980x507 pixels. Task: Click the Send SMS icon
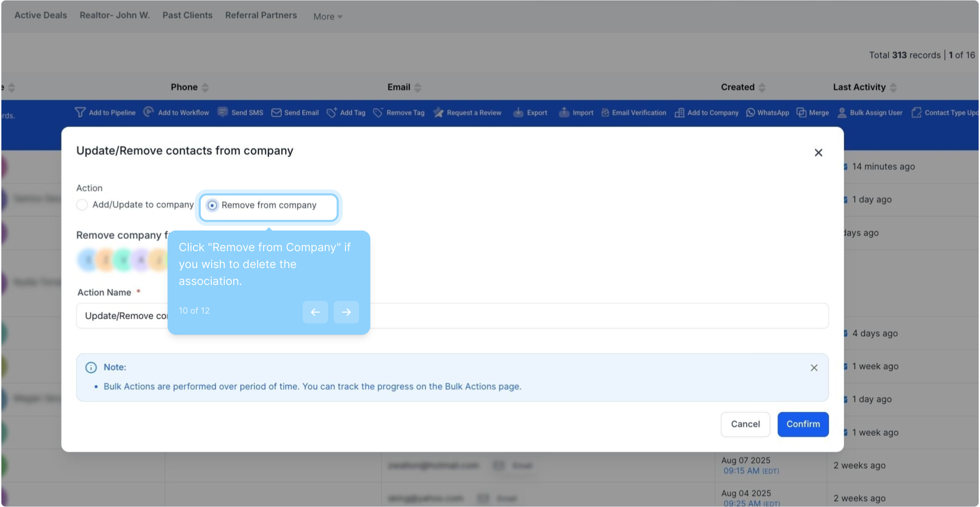pos(222,112)
